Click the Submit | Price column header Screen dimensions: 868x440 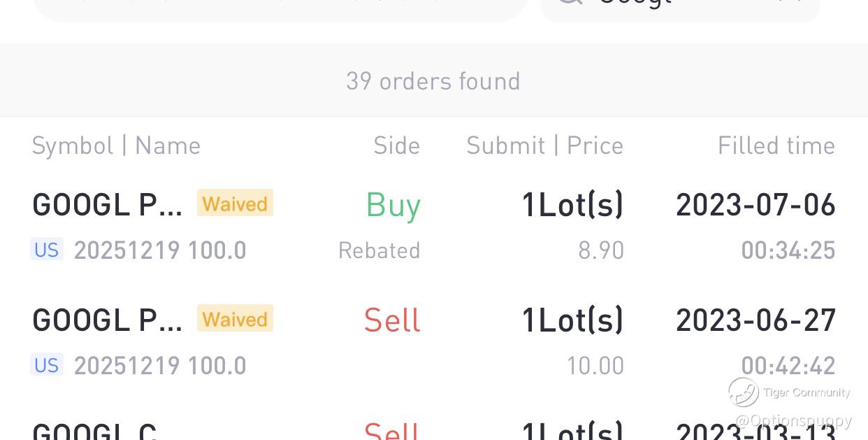point(544,146)
